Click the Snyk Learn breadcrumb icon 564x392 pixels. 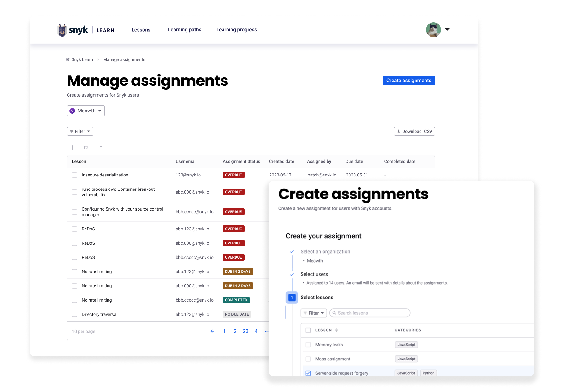coord(68,59)
